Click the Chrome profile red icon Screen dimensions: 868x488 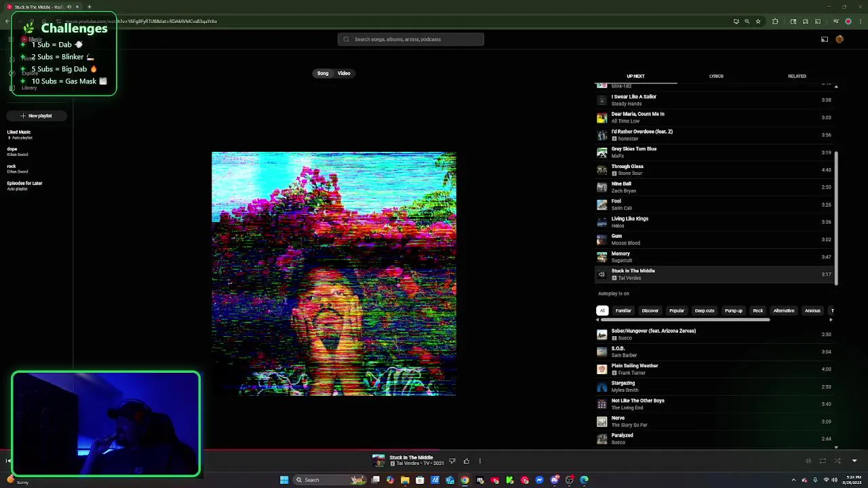[848, 21]
